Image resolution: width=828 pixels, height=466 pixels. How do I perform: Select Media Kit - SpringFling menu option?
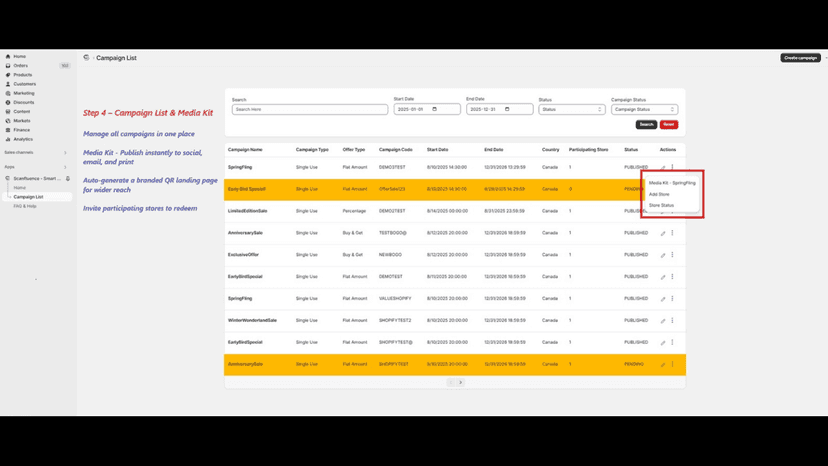coord(672,183)
